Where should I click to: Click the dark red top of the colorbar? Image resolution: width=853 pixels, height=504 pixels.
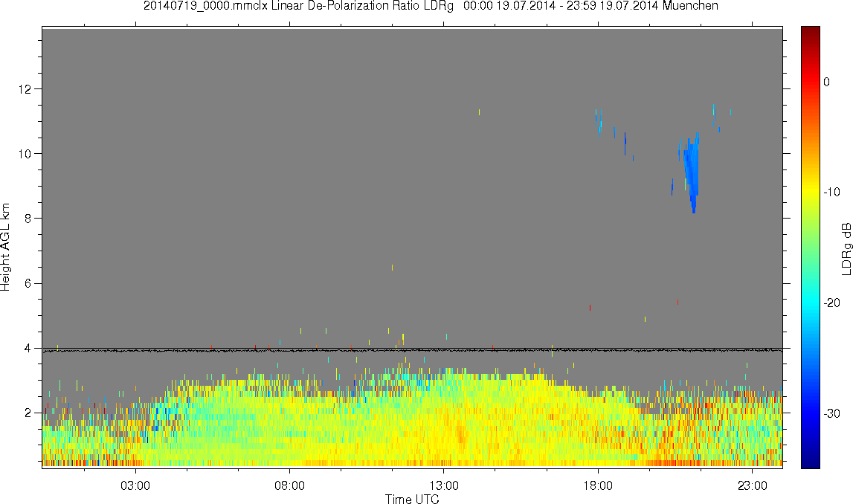click(x=810, y=30)
